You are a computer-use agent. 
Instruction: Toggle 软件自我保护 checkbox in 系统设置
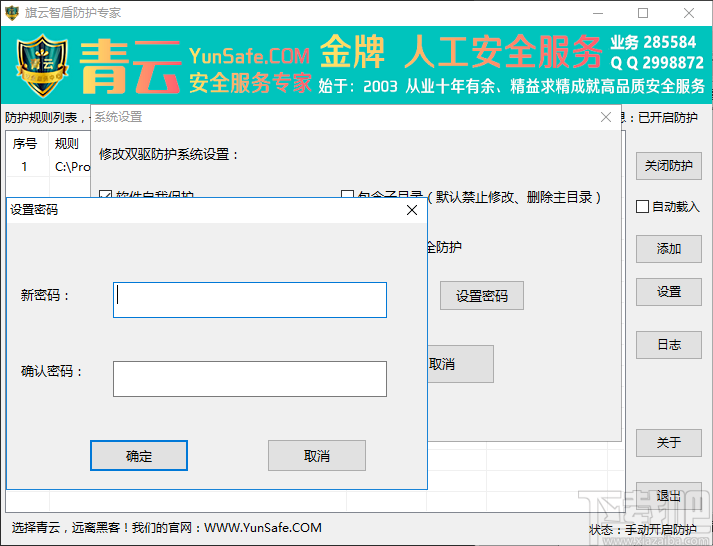(105, 195)
